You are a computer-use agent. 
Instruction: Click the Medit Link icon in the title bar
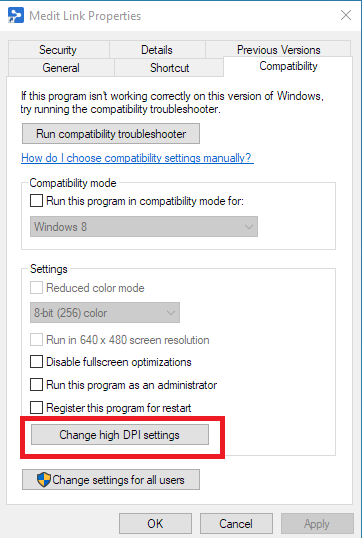tap(16, 15)
